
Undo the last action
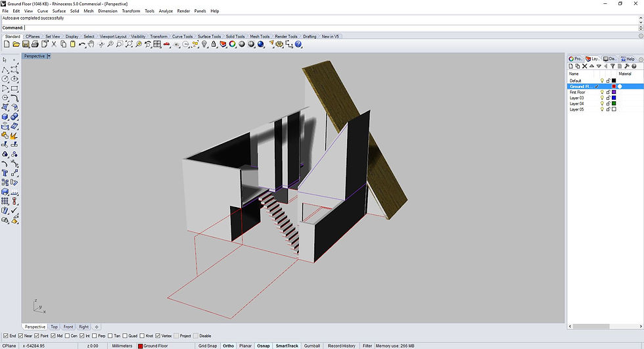(x=82, y=44)
